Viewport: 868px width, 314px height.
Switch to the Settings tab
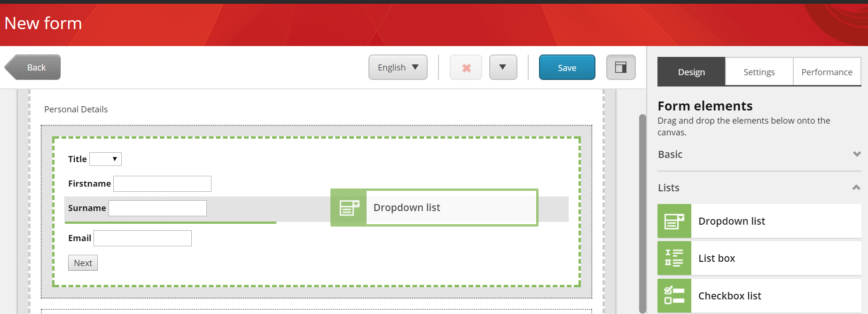click(x=759, y=72)
